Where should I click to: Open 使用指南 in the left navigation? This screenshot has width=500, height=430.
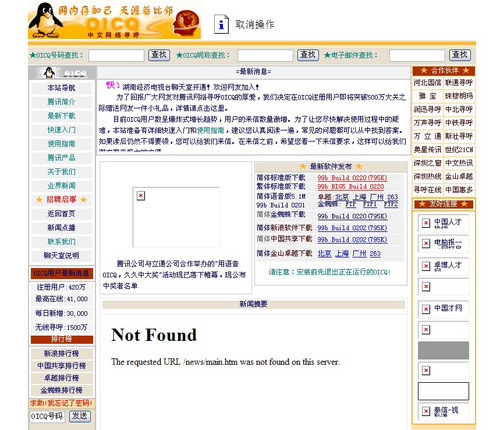pyautogui.click(x=62, y=144)
